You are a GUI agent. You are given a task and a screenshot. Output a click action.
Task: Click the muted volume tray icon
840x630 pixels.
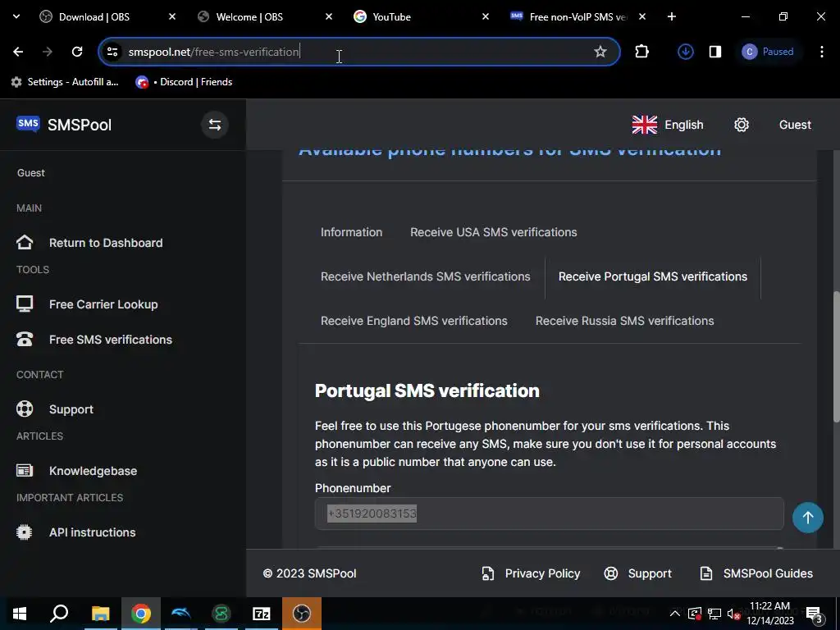click(734, 614)
